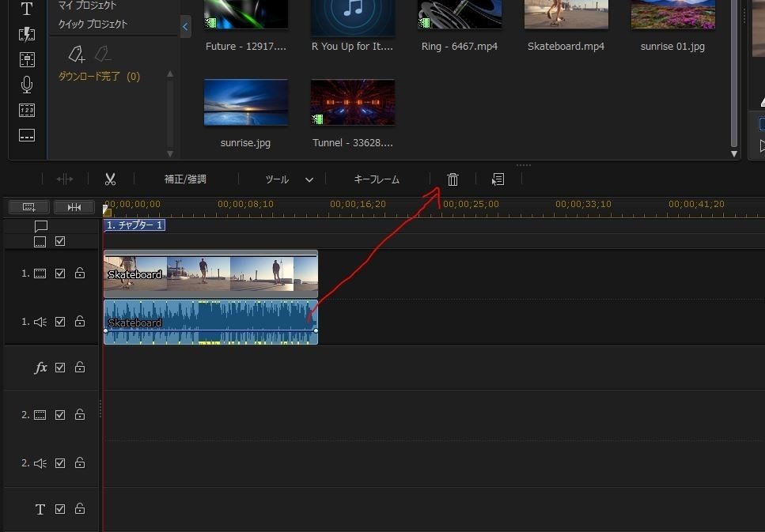This screenshot has height=532, width=765.
Task: Click the ダウンロード完了 (0) tag
Action: 99,76
